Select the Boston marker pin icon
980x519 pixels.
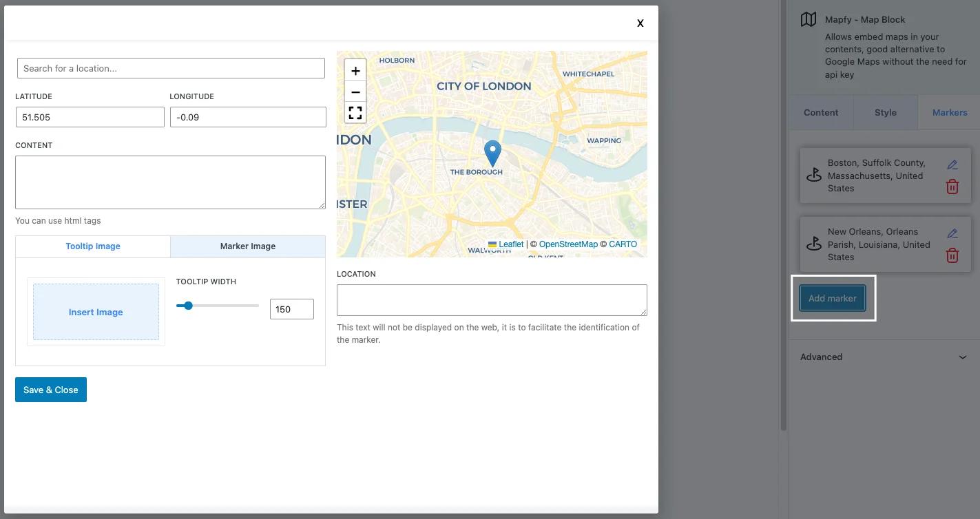coord(813,175)
